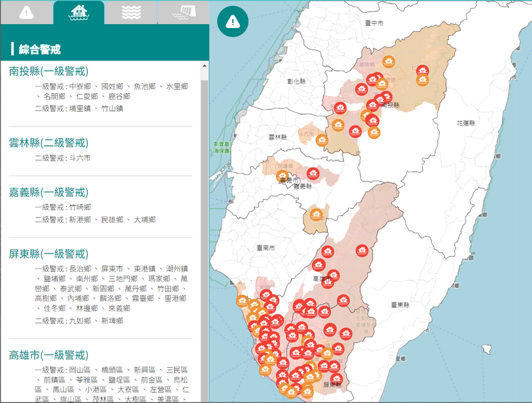Select the northernmost orange marker in Nantou

click(x=390, y=62)
